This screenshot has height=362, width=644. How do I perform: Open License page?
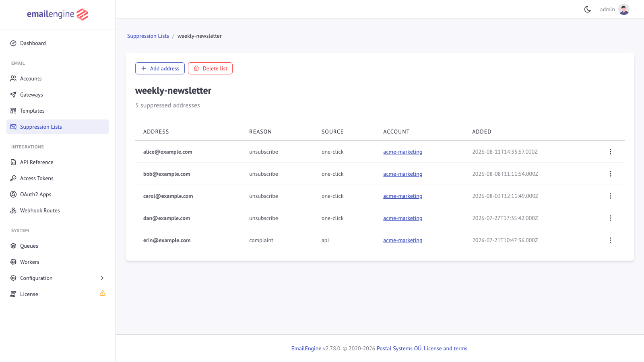[x=58, y=294]
